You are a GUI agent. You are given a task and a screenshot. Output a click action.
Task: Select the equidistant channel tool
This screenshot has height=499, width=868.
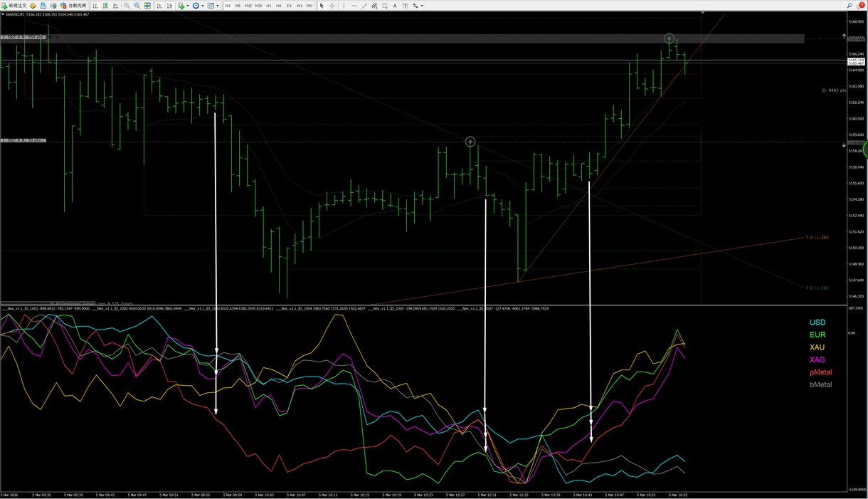point(375,6)
